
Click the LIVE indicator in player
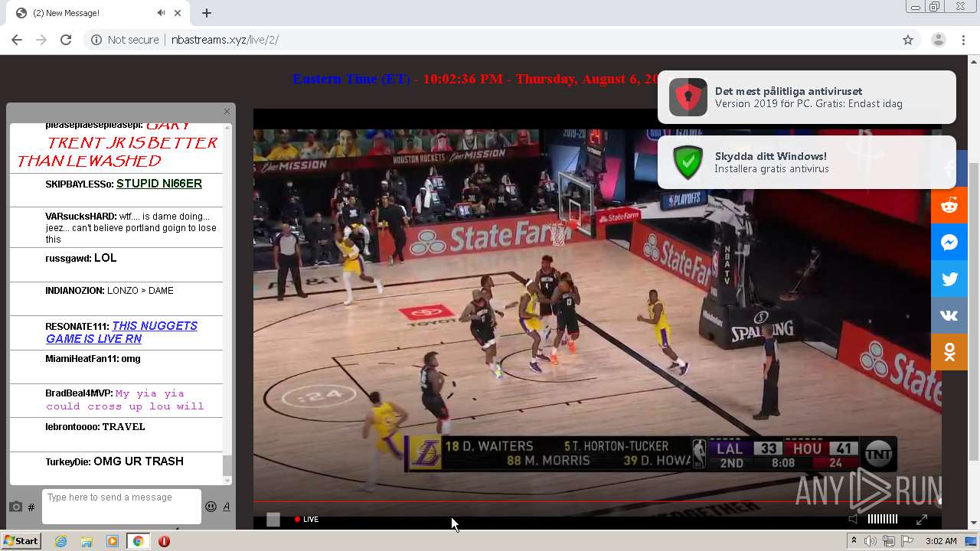click(x=307, y=519)
